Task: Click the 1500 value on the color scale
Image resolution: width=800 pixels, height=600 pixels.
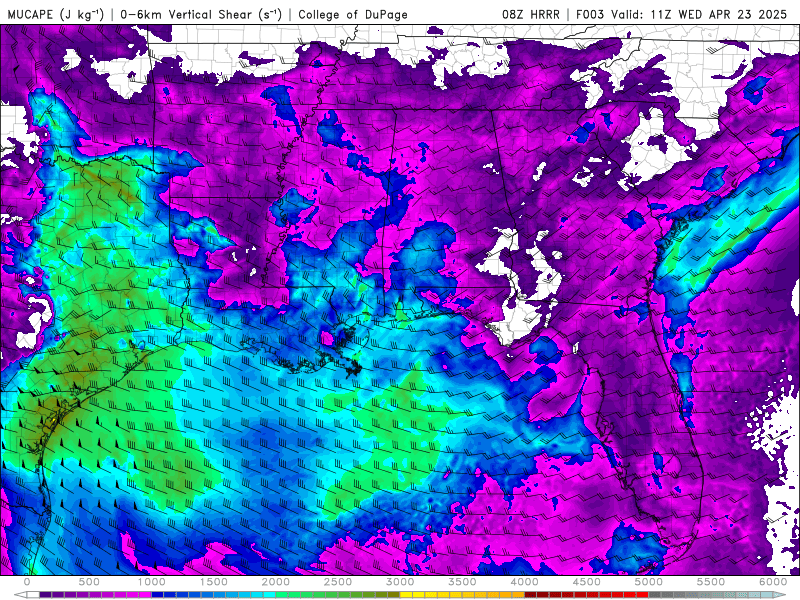Action: (214, 582)
